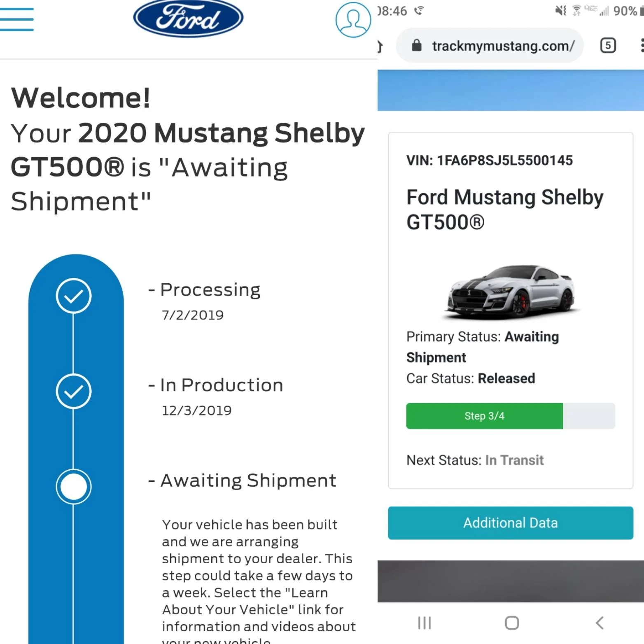The image size is (644, 644).
Task: Click the green Step 3/4 progress bar
Action: (x=484, y=416)
